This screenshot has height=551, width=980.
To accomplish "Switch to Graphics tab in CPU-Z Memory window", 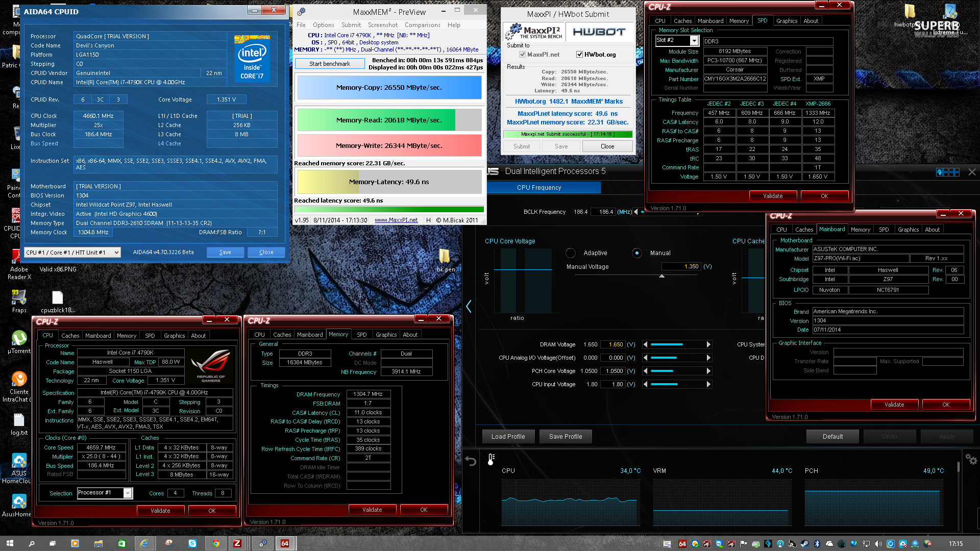I will 386,335.
